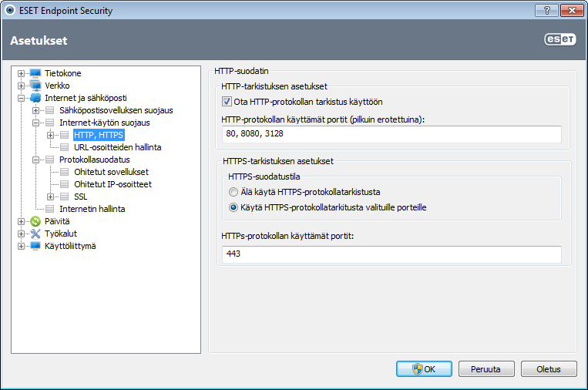Expand the Työkalut tree node
This screenshot has height=390, width=588.
point(21,234)
